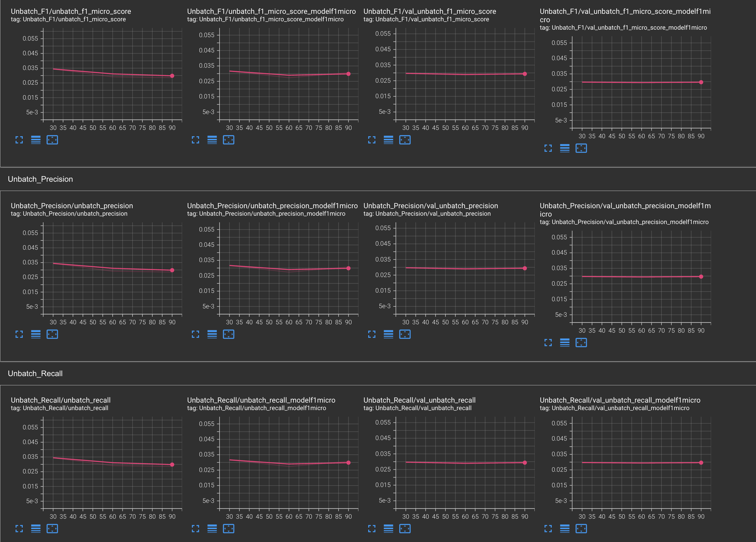Fit domain to data on unbatch_f1_micro_score chart
756x542 pixels.
tap(52, 140)
